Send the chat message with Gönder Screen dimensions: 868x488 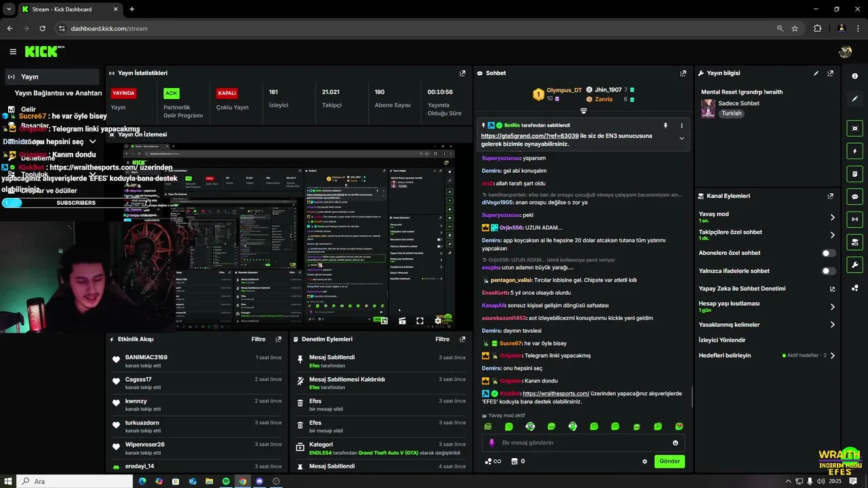tap(669, 462)
